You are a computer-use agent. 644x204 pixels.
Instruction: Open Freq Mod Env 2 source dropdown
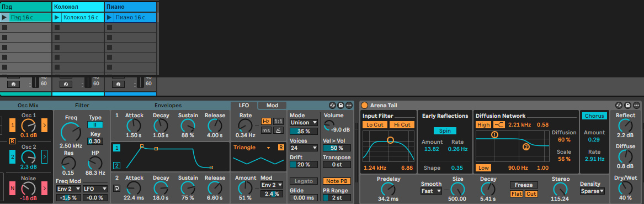[x=68, y=189]
